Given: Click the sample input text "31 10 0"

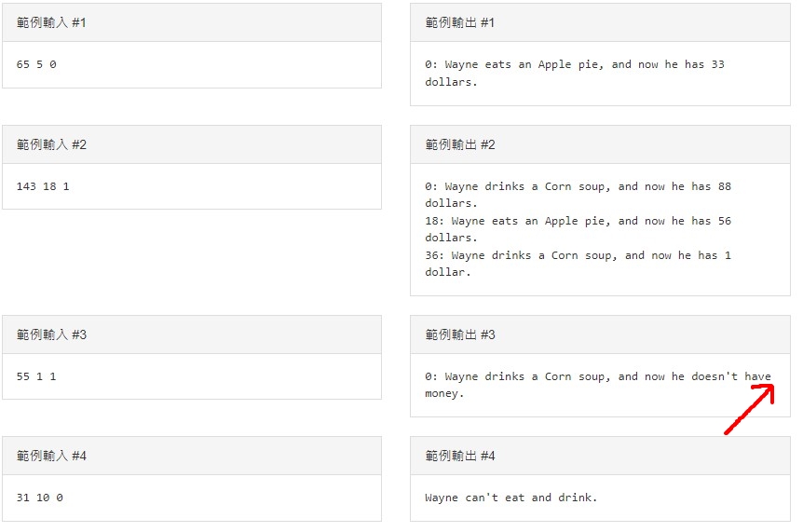Looking at the screenshot, I should coord(40,498).
